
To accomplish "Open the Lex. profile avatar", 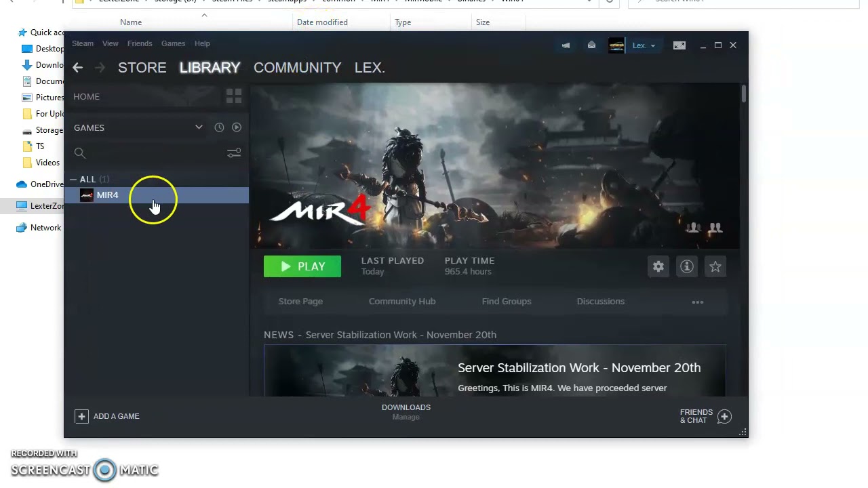I will point(616,45).
